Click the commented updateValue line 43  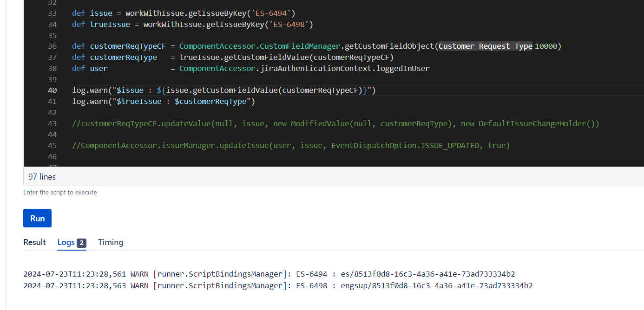click(335, 123)
